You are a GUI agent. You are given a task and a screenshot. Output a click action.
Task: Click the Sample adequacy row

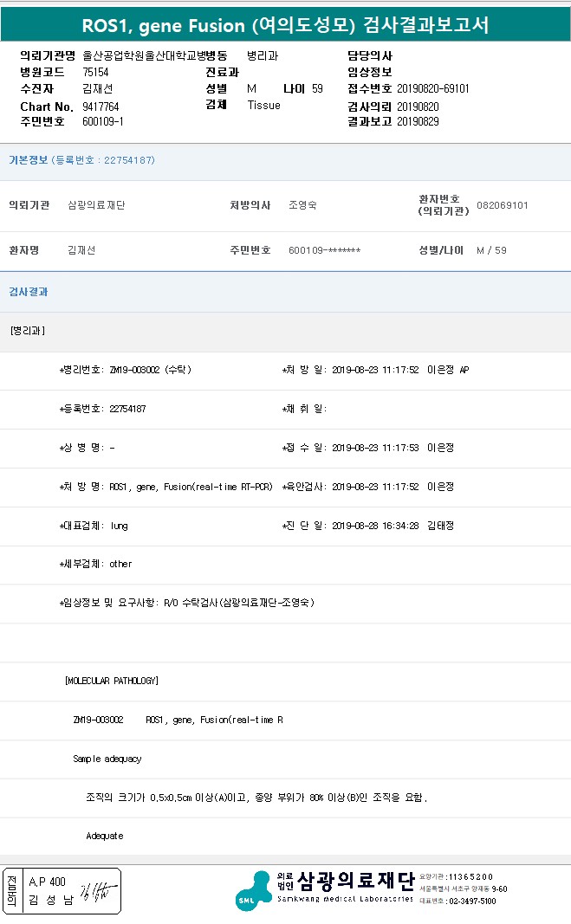(107, 759)
